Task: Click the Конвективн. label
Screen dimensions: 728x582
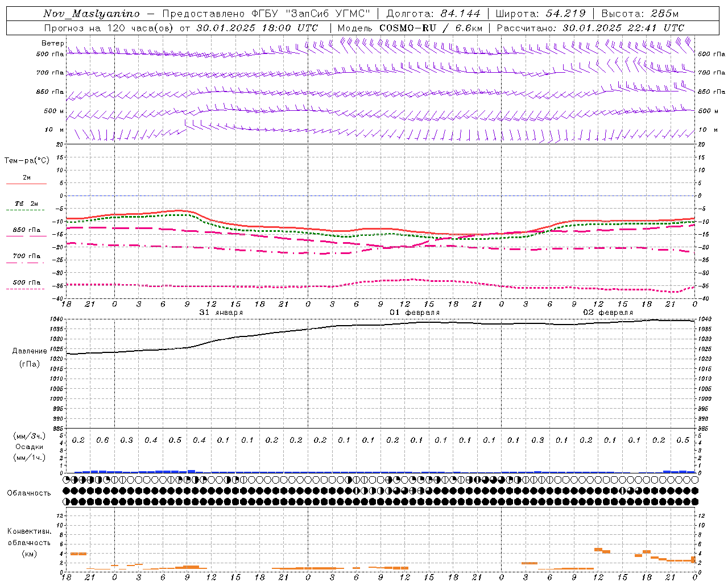Action: (x=29, y=531)
